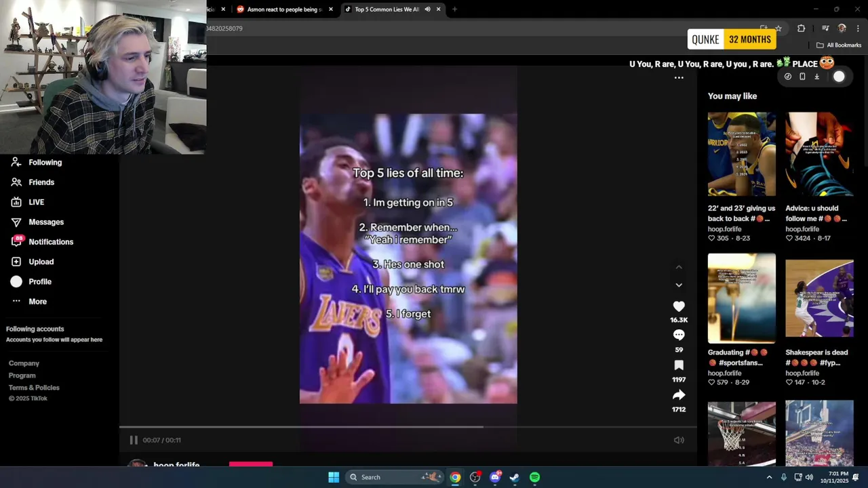Viewport: 868px width, 488px height.
Task: Select the Upload option in sidebar
Action: click(x=32, y=262)
